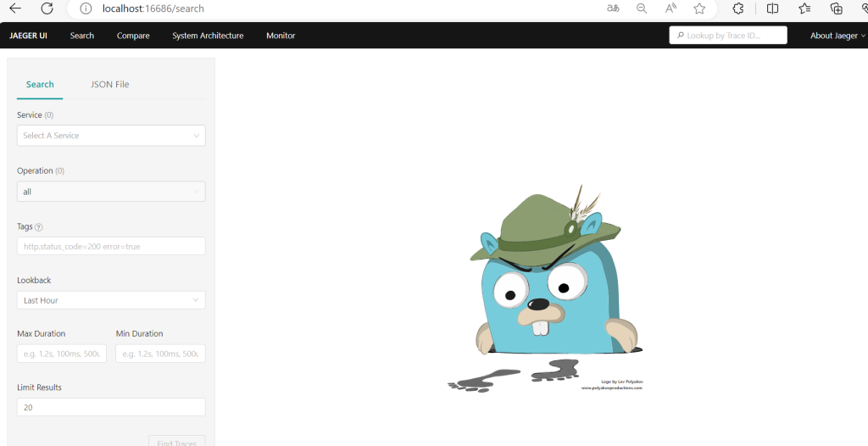Focus the Max Duration input field
The height and width of the screenshot is (446, 868).
coord(62,354)
